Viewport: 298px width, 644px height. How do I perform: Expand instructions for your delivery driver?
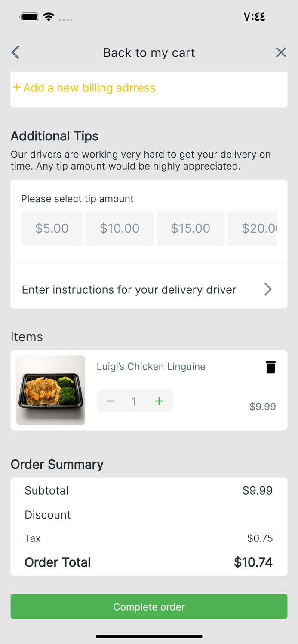tap(129, 289)
